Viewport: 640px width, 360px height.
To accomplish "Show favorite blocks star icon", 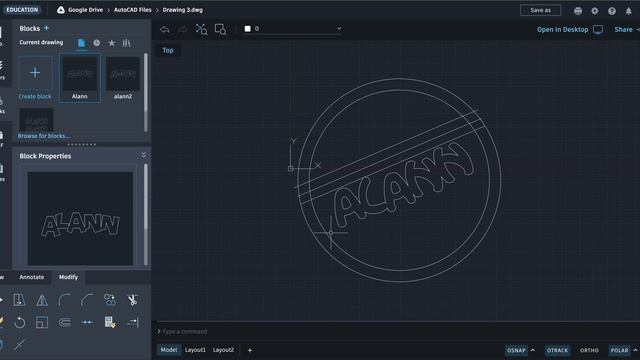I will [x=111, y=43].
